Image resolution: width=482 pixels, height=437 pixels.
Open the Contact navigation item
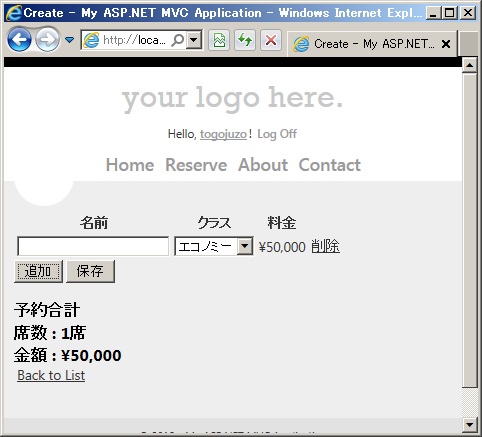click(330, 165)
